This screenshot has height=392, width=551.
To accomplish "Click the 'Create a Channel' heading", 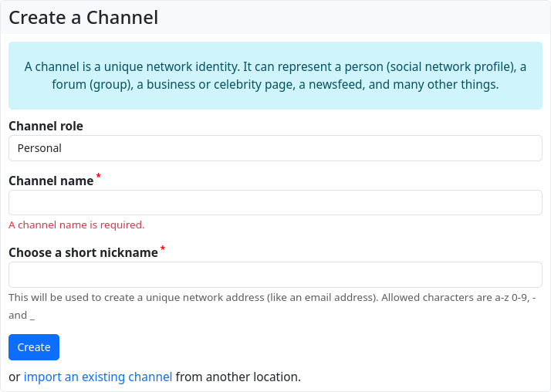I will click(x=83, y=18).
